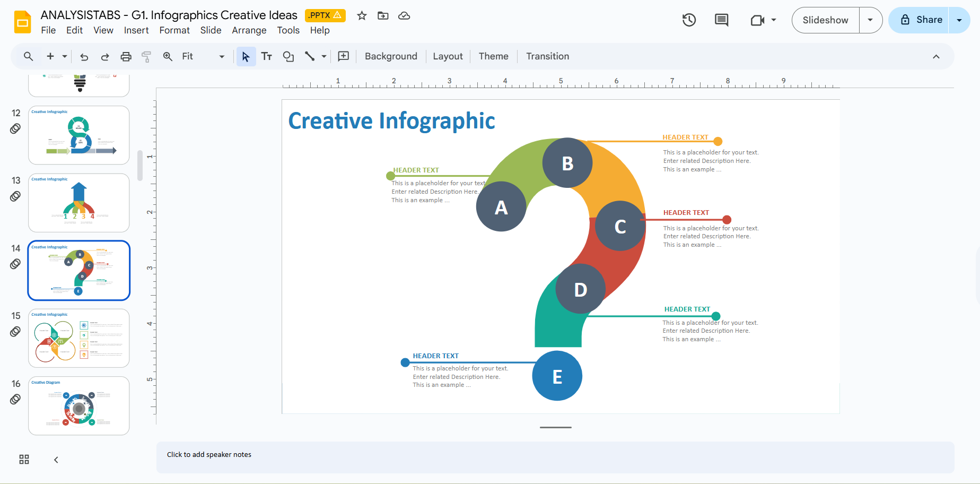Click the Transition button
The width and height of the screenshot is (980, 484).
[547, 57]
